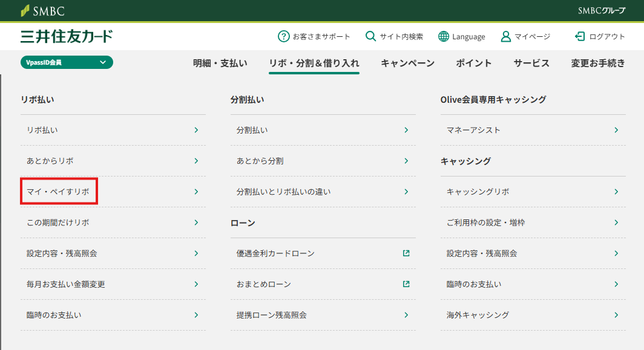This screenshot has width=644, height=350.
Task: Click the SMBCグループ link
Action: pos(602,11)
